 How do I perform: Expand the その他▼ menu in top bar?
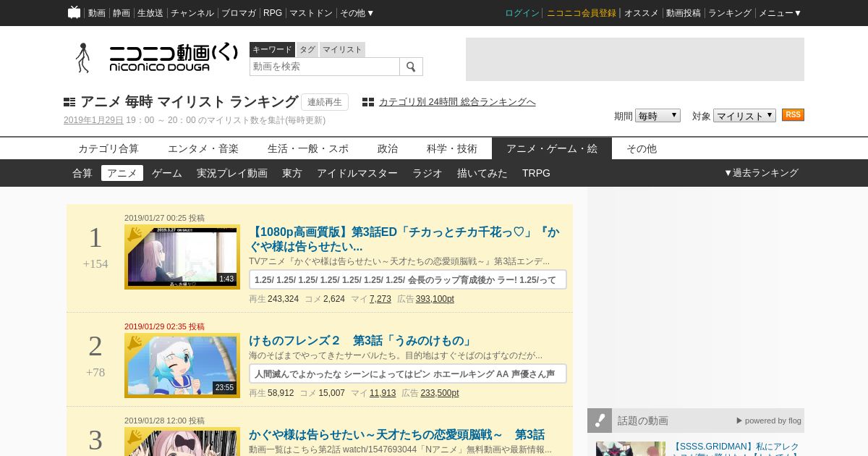[357, 13]
